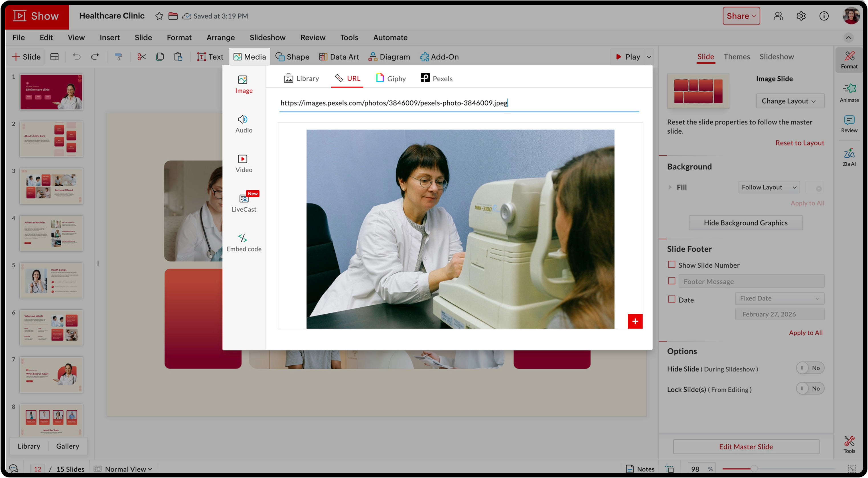This screenshot has height=478, width=868.
Task: Expand the Follow Layout fill dropdown
Action: 768,187
